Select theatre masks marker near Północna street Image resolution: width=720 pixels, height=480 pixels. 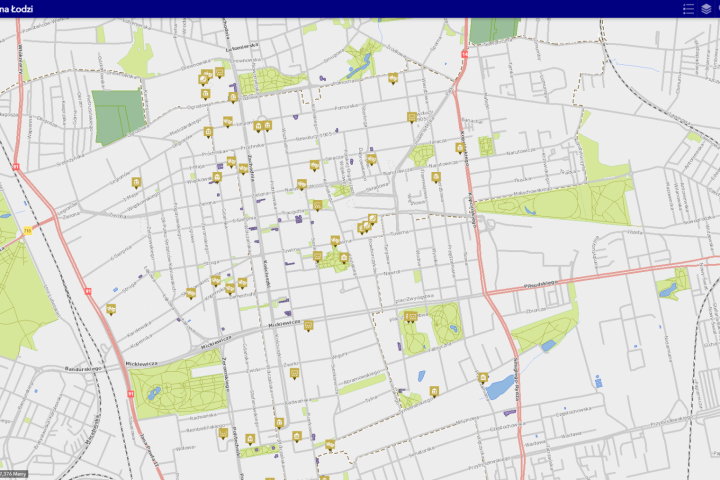[393, 79]
